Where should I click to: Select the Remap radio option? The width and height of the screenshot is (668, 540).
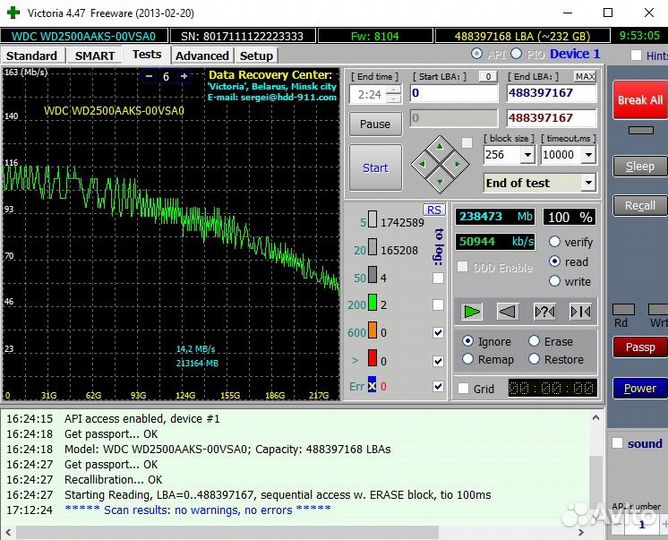click(468, 359)
